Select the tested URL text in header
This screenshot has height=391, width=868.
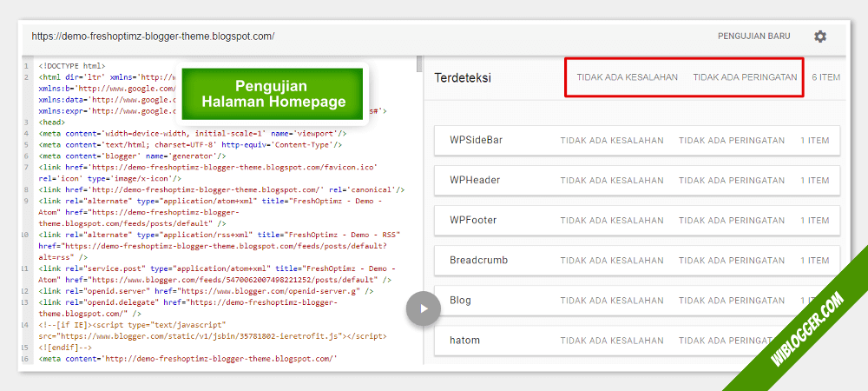pyautogui.click(x=153, y=36)
